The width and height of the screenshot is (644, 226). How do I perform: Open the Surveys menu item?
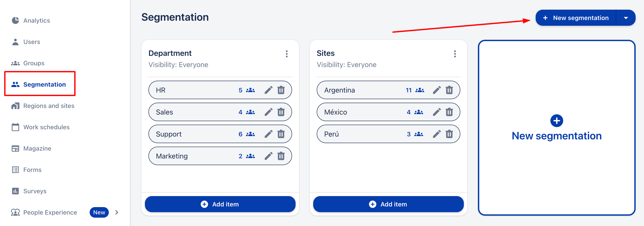pyautogui.click(x=35, y=191)
